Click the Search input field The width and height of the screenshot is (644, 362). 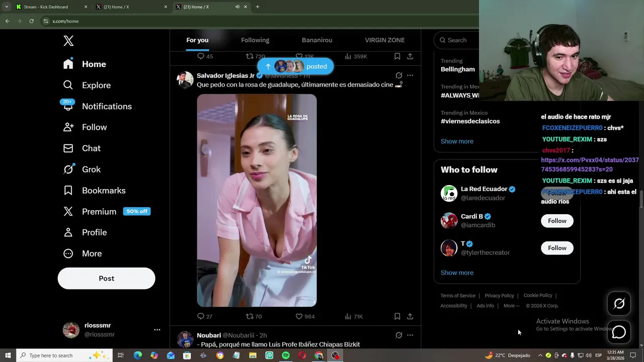click(x=458, y=40)
